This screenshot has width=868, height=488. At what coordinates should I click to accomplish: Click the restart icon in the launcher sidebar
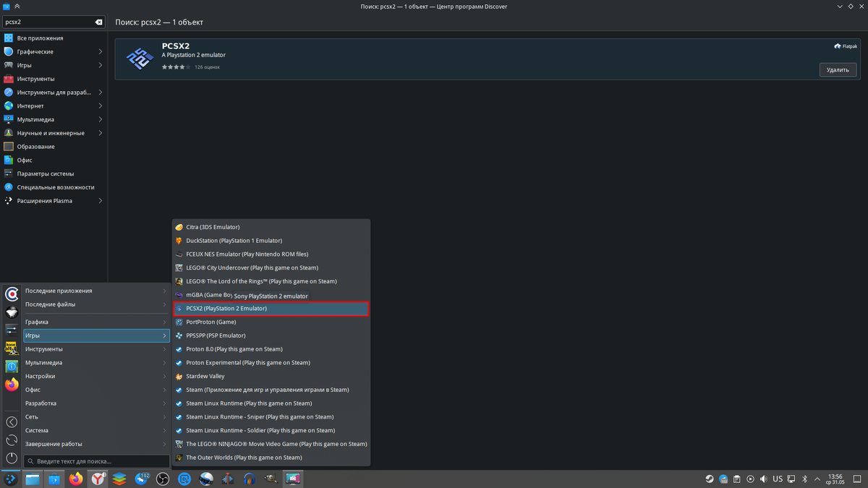tap(12, 440)
